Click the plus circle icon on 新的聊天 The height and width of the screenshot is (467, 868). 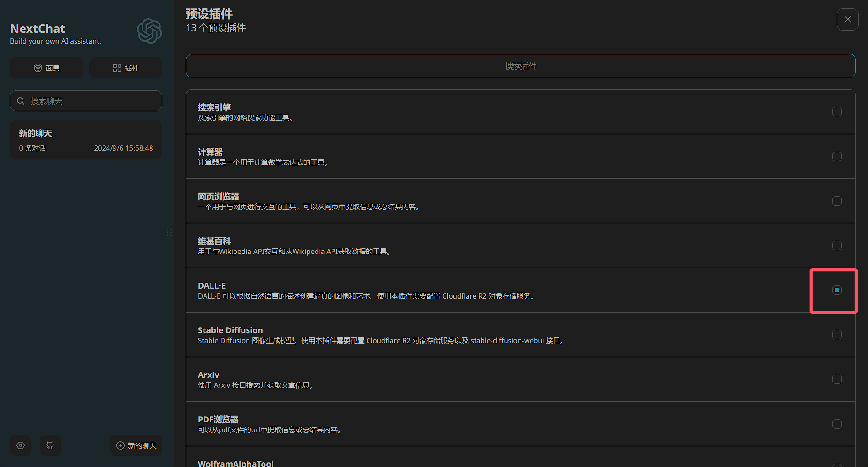[121, 445]
